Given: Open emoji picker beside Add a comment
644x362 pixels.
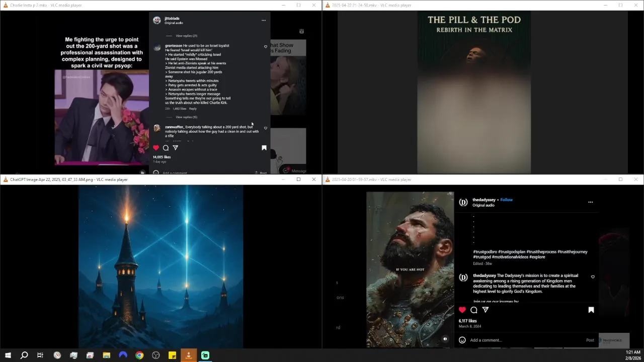Looking at the screenshot, I should click(x=462, y=340).
